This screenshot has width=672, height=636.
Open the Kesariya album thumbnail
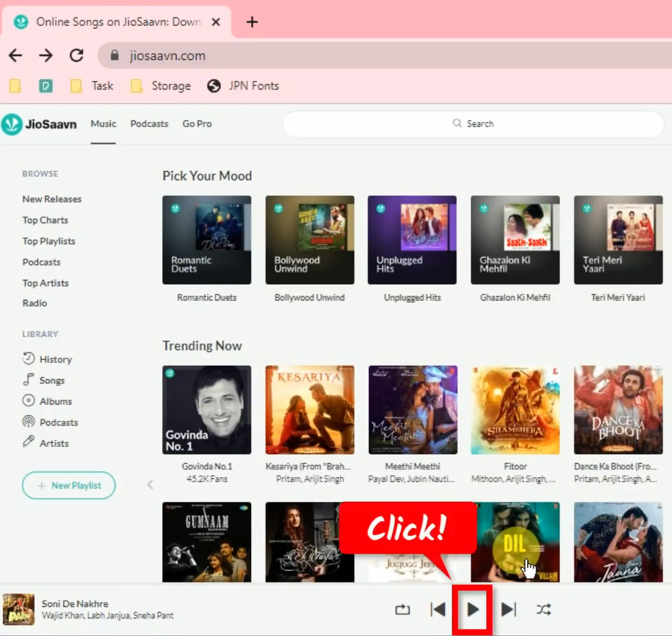click(x=309, y=409)
